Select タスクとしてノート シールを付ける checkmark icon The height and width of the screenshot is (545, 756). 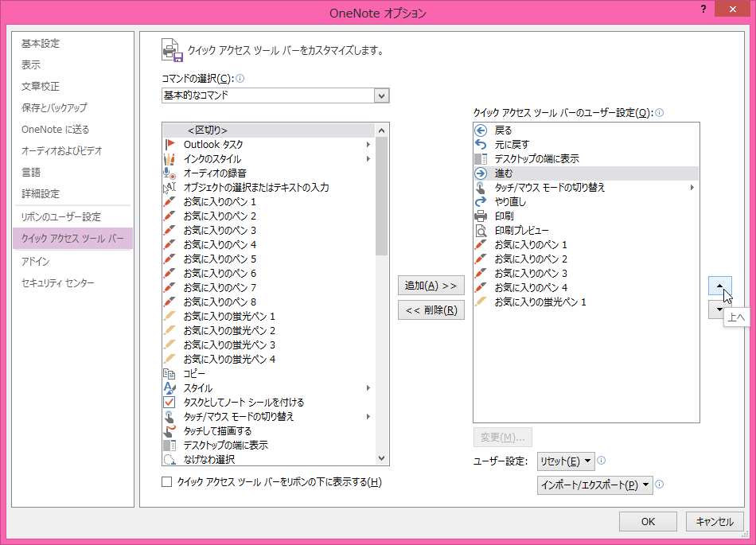pyautogui.click(x=170, y=402)
